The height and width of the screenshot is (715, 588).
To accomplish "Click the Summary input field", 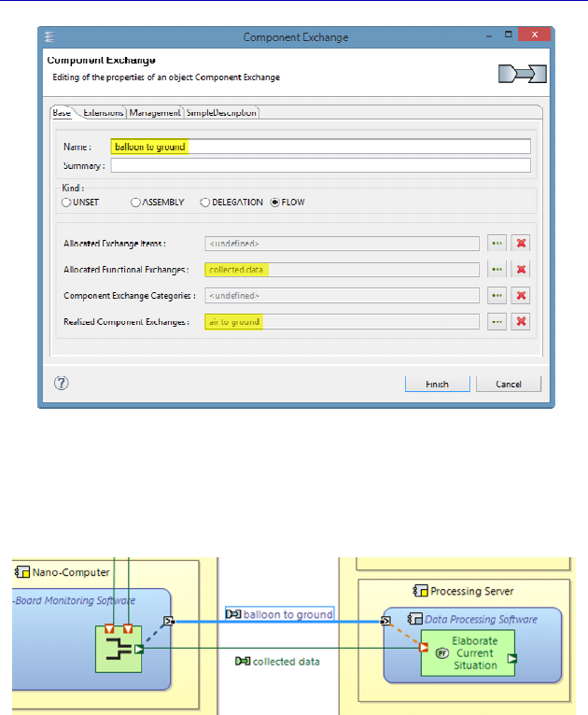I will [320, 165].
